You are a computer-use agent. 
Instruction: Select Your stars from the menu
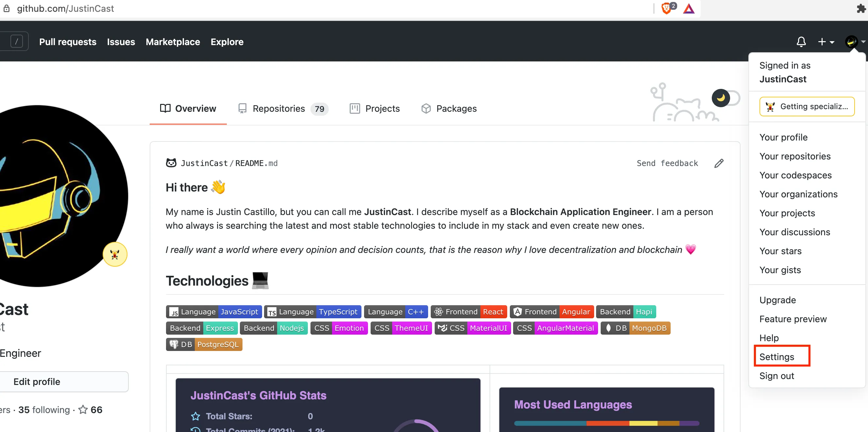(780, 251)
